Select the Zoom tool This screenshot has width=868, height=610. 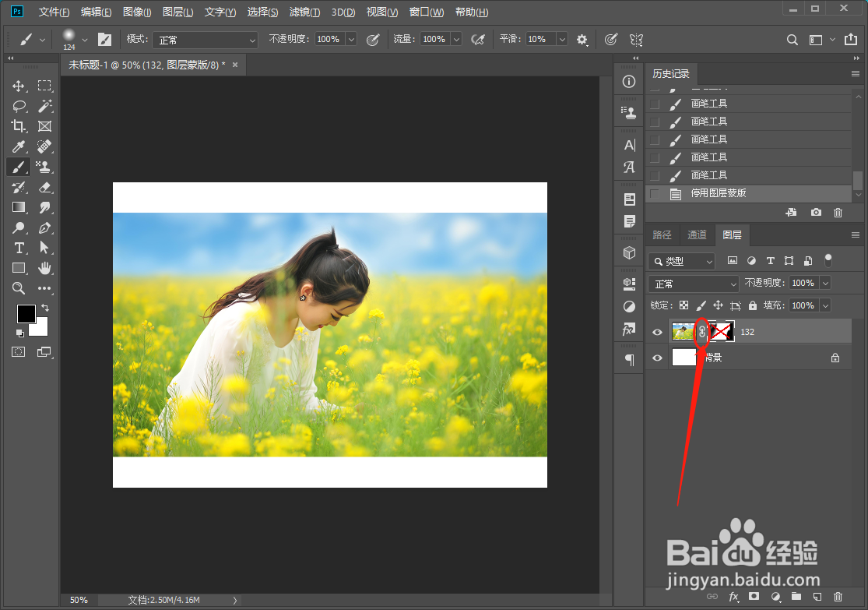pos(18,288)
